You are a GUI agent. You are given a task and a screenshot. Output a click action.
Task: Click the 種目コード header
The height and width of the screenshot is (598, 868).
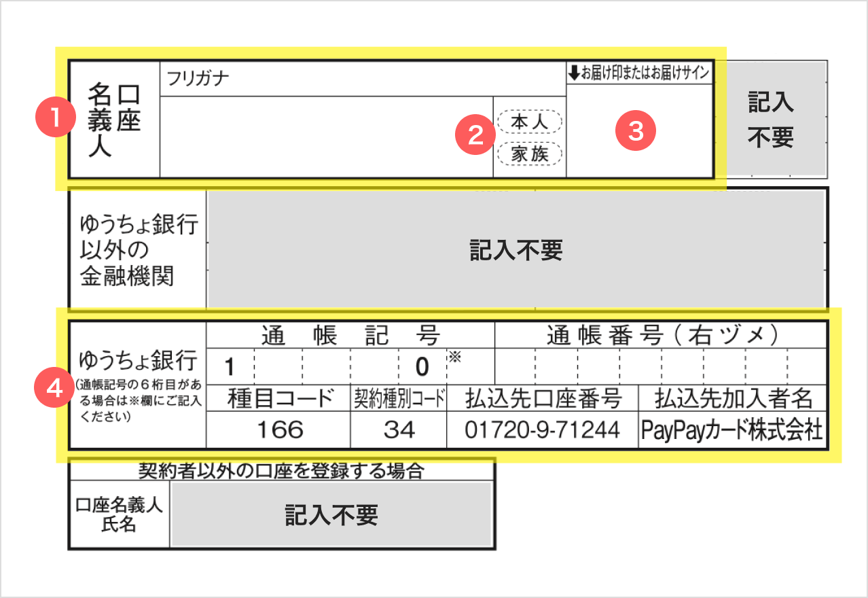(x=279, y=399)
